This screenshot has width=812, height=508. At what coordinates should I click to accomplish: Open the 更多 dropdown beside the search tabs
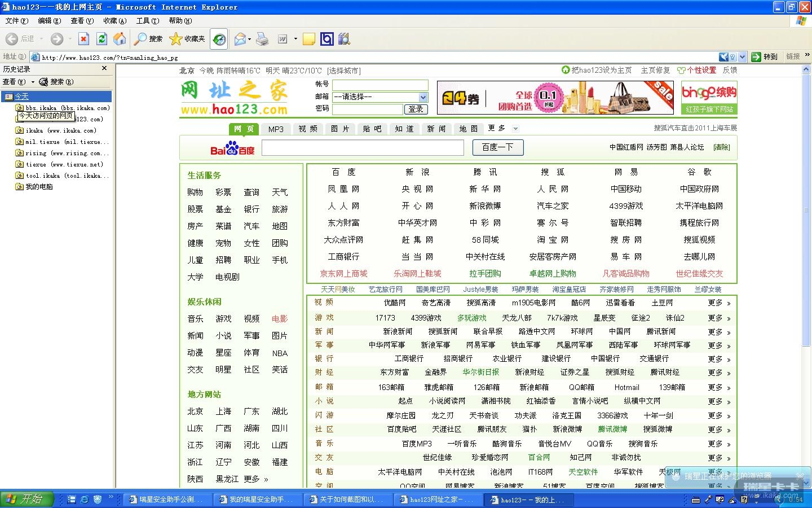515,129
